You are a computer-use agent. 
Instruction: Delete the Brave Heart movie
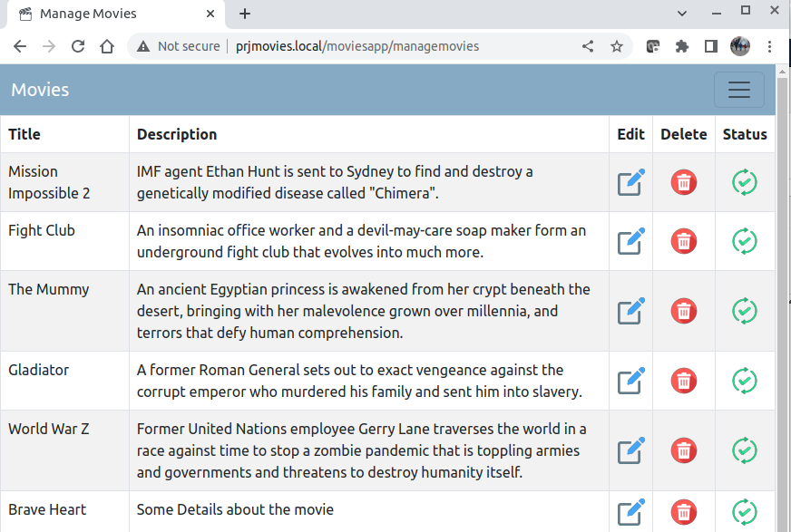click(684, 512)
